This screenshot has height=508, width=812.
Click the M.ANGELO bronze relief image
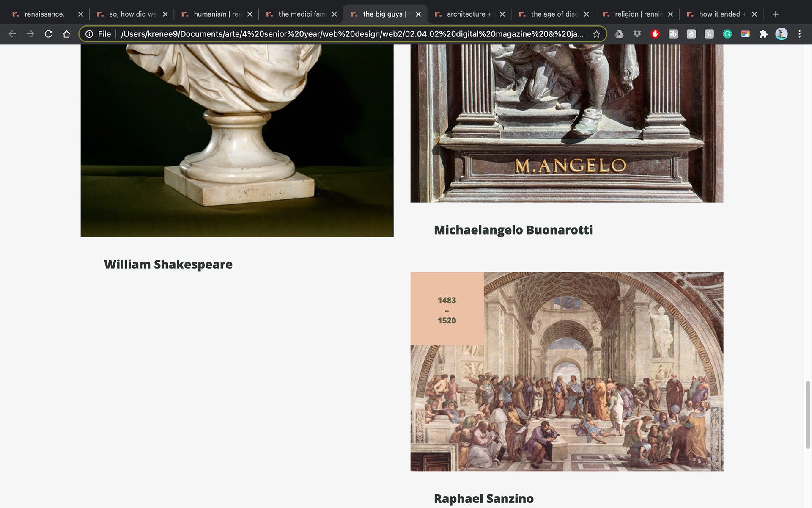pyautogui.click(x=567, y=123)
